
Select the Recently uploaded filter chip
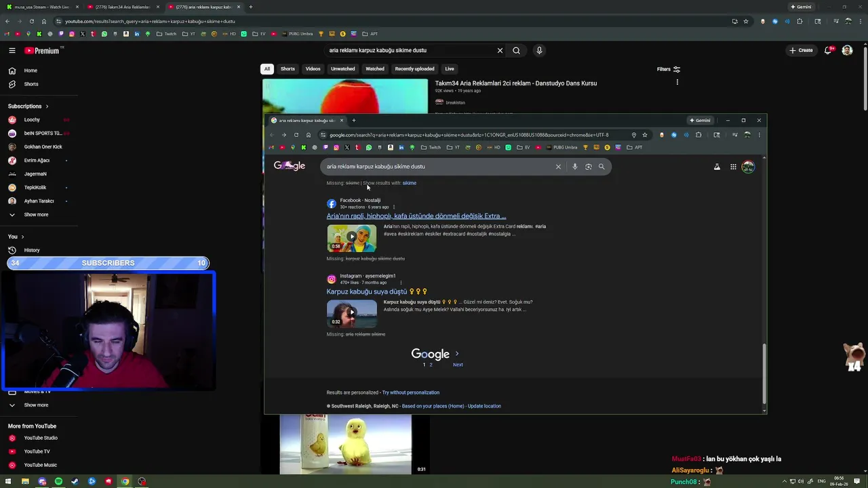click(x=414, y=68)
